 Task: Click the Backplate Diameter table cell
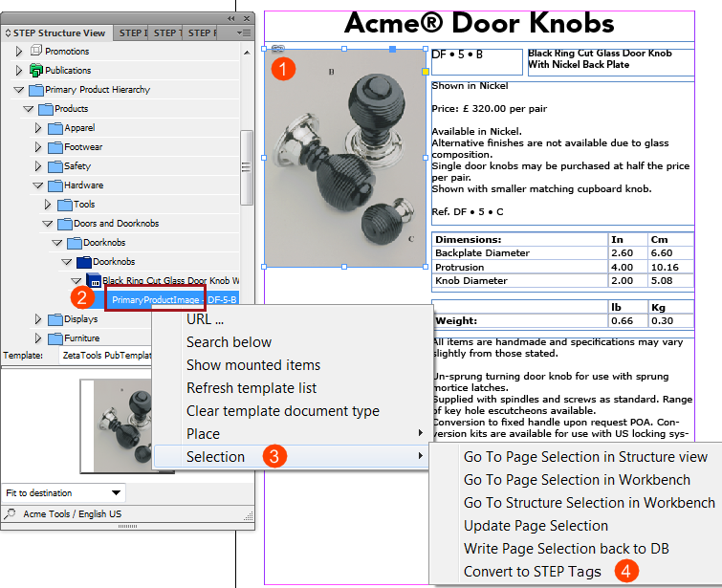point(520,252)
